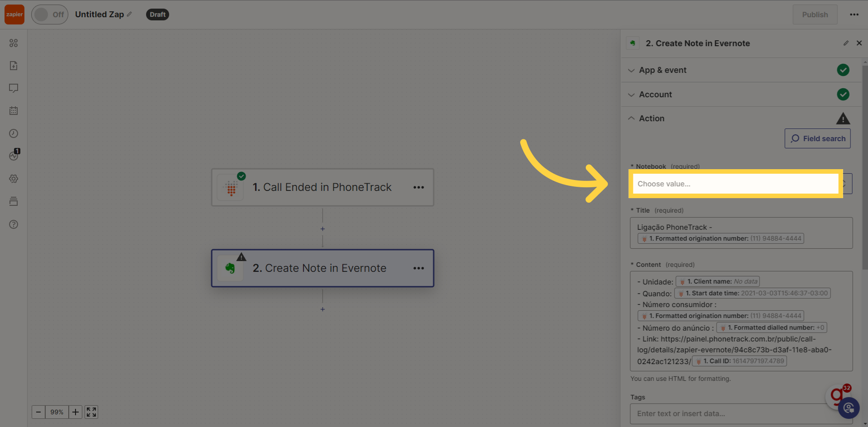Open the chat support bubble icon
This screenshot has width=868, height=427.
pyautogui.click(x=849, y=408)
